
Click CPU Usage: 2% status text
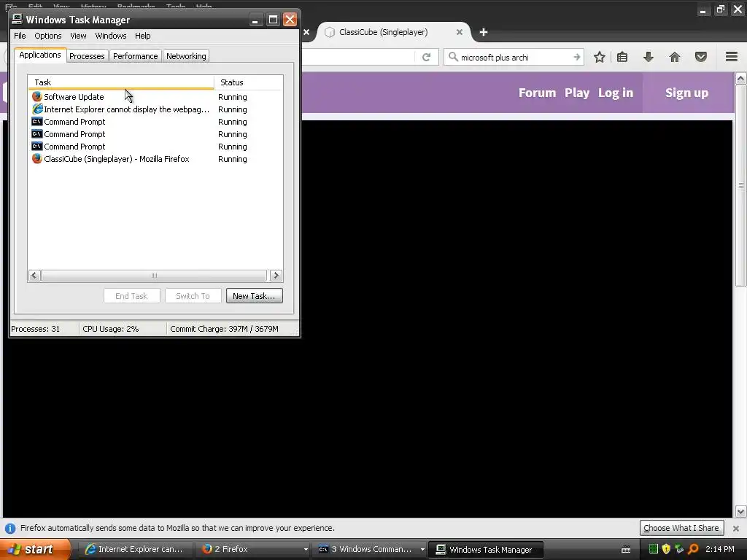tap(111, 329)
